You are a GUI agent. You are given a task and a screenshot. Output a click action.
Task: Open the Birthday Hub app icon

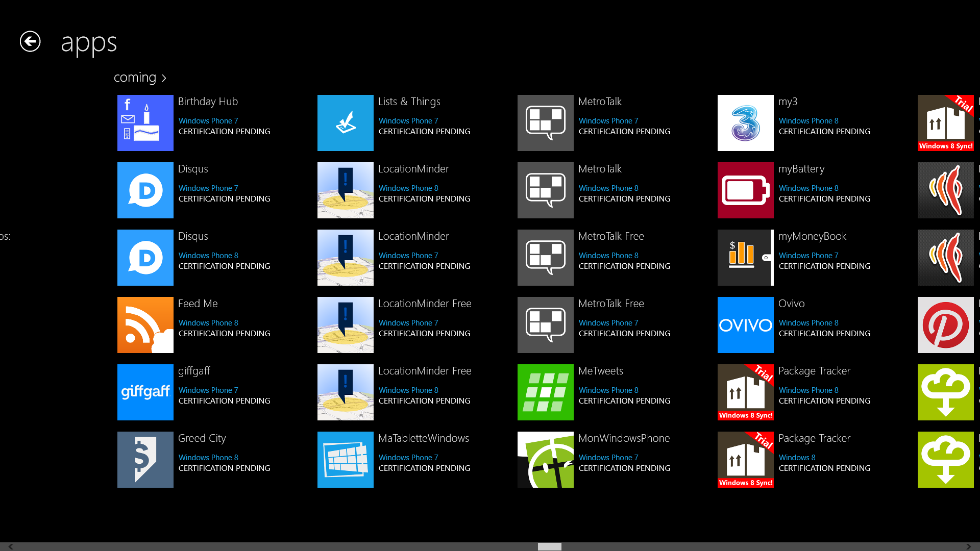point(145,123)
